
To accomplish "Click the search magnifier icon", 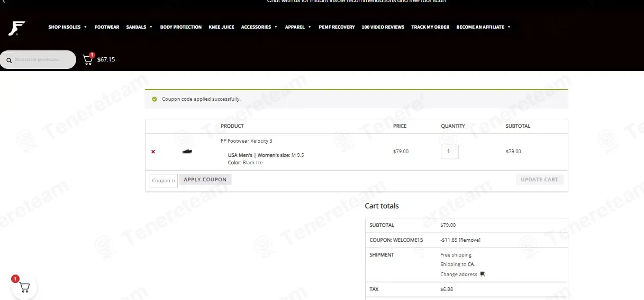I will (x=9, y=60).
